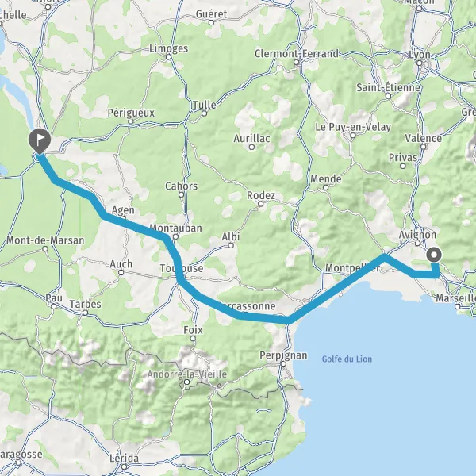476x476 pixels.
Task: Click the circular end marker near Avignon
Action: [x=434, y=255]
